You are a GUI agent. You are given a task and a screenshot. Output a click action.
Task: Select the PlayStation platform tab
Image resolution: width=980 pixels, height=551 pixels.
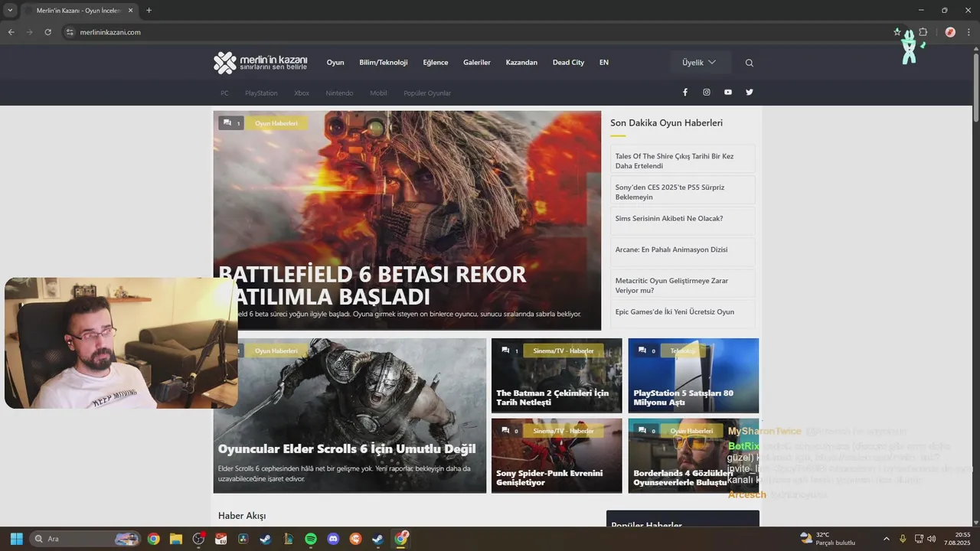tap(261, 93)
